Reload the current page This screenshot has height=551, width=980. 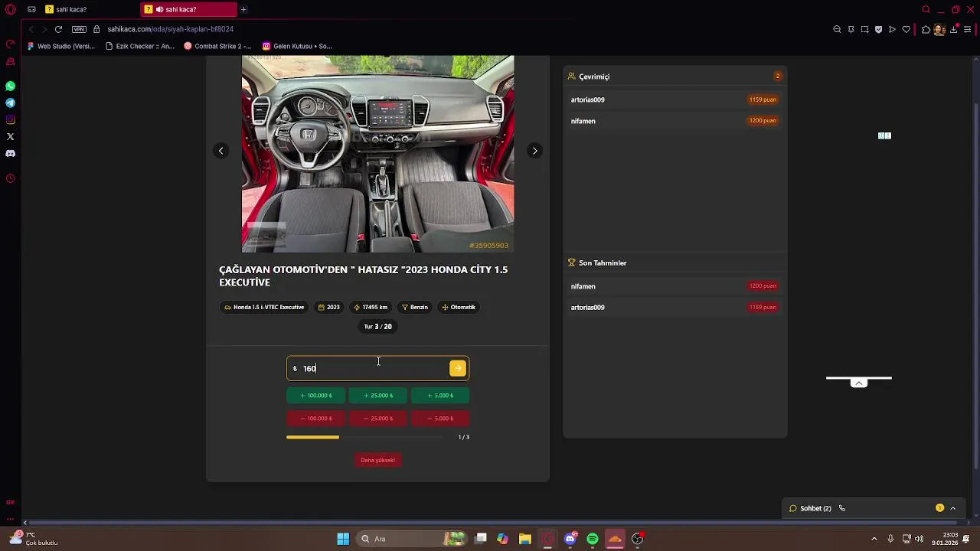(58, 29)
